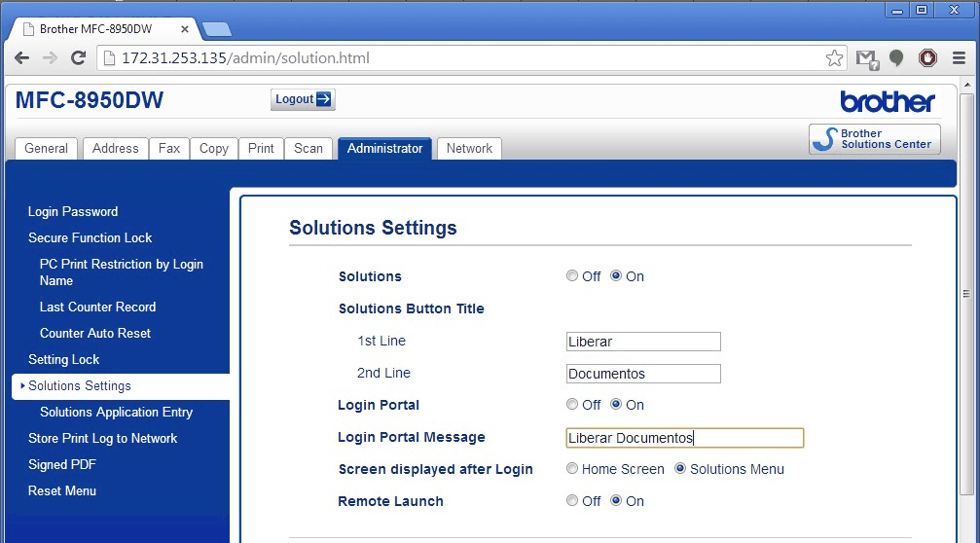
Task: Open the Gmail extension icon
Action: pyautogui.click(x=866, y=58)
